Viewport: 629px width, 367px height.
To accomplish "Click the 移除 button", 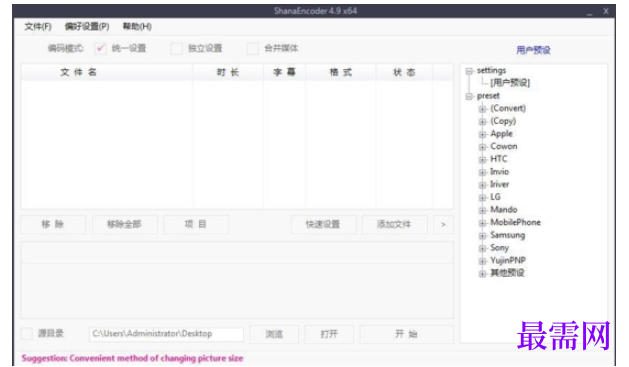I will [x=53, y=224].
